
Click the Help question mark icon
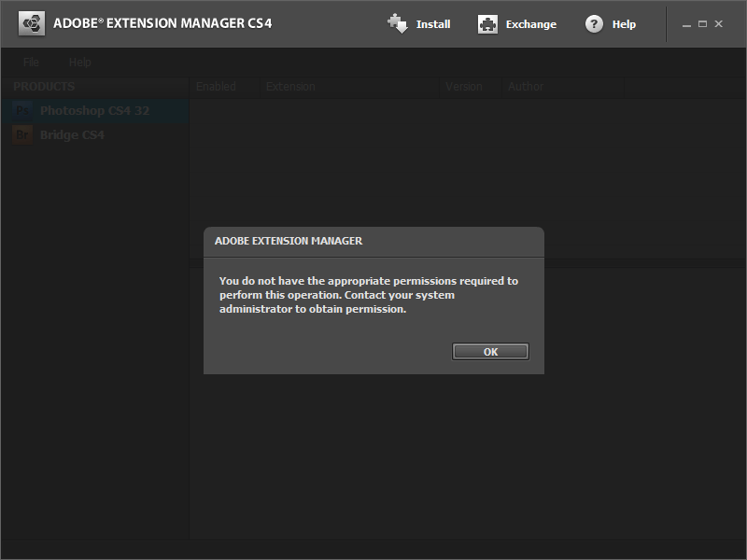click(594, 24)
